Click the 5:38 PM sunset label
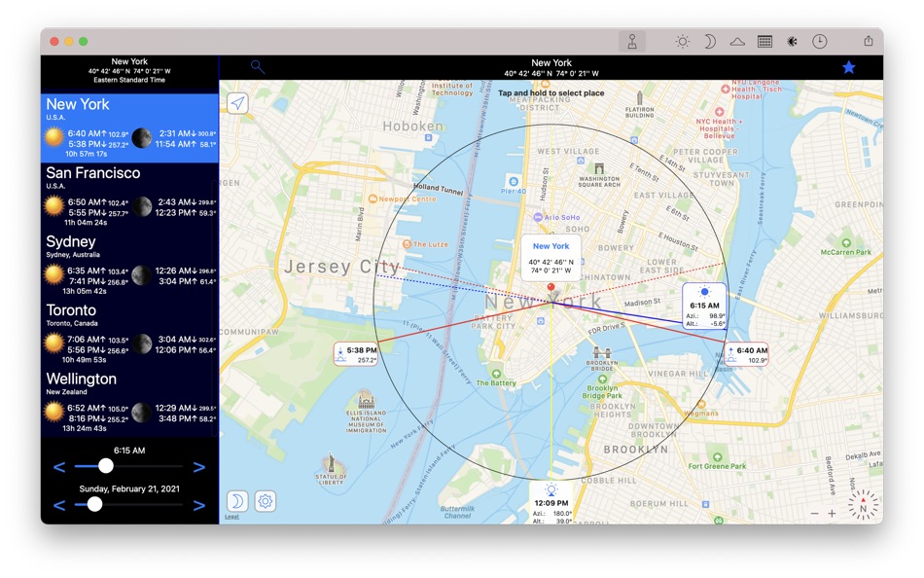 tap(355, 354)
